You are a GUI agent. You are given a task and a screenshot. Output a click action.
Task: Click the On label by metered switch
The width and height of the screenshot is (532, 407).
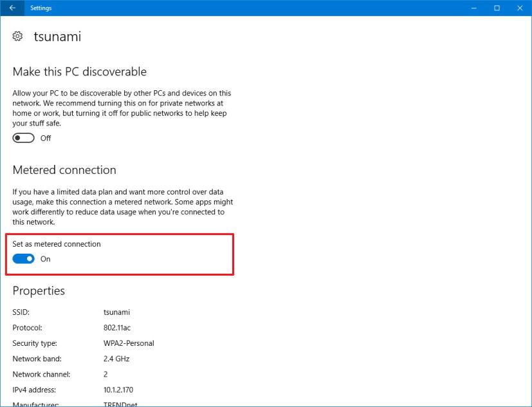[x=46, y=259]
